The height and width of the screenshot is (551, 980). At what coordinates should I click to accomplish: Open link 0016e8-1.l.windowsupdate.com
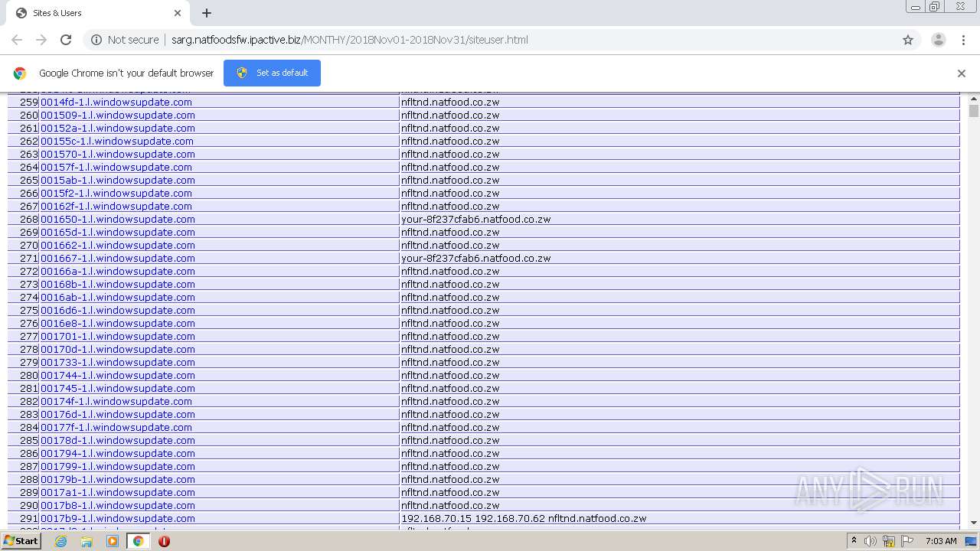click(118, 323)
